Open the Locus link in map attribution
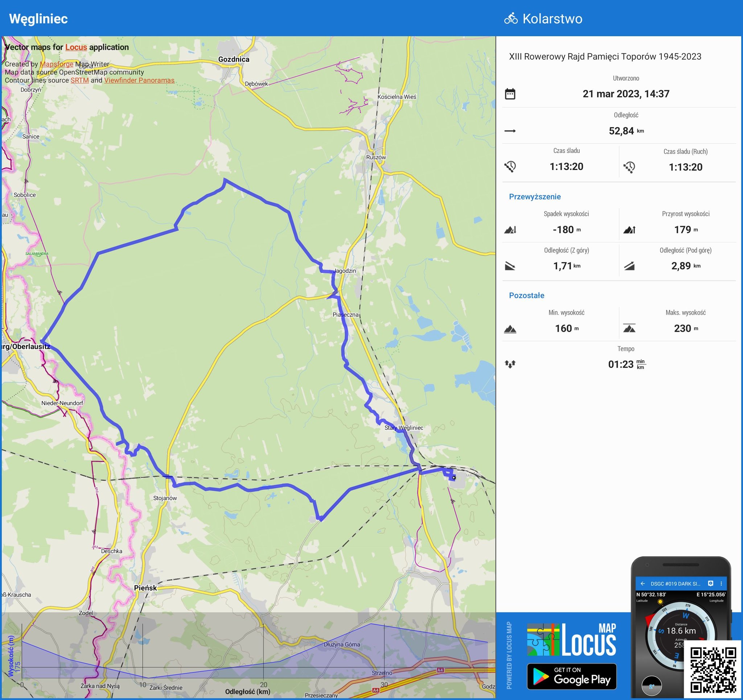This screenshot has height=700, width=743. (75, 47)
